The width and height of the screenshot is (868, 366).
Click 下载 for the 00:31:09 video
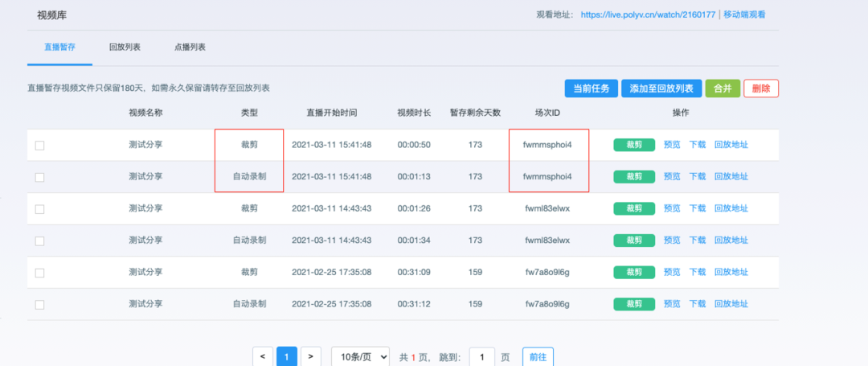[x=697, y=272]
